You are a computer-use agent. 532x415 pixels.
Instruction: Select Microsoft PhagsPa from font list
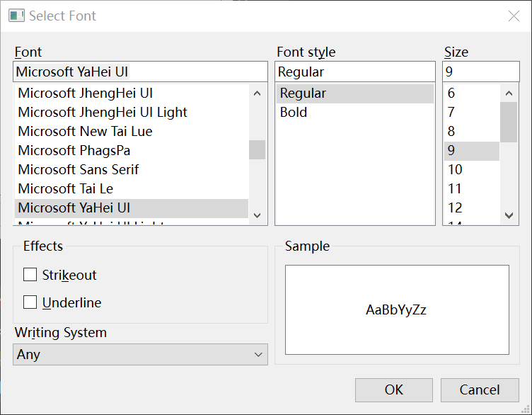click(x=74, y=151)
